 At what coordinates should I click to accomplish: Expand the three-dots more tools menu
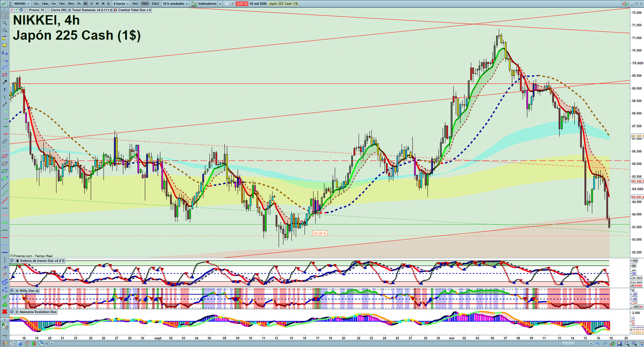(4, 336)
